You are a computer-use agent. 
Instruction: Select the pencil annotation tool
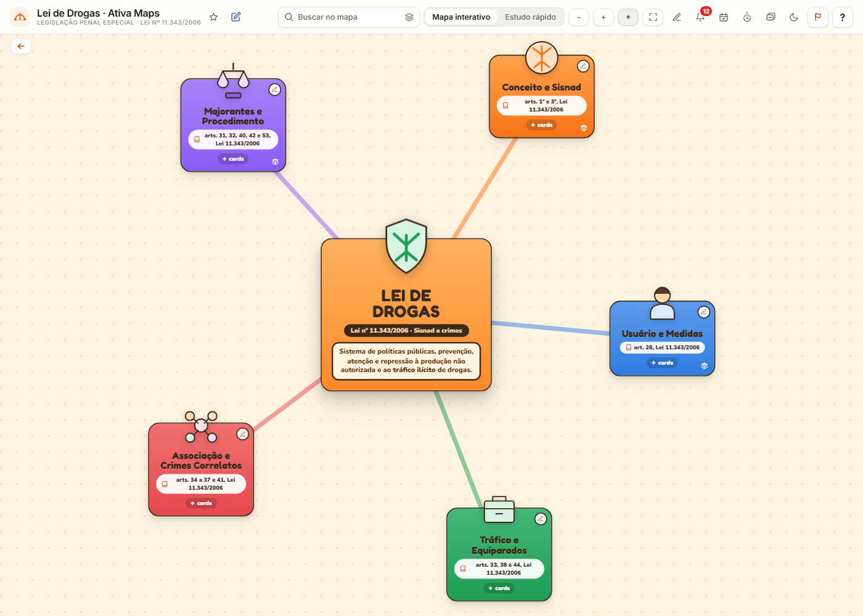point(677,17)
